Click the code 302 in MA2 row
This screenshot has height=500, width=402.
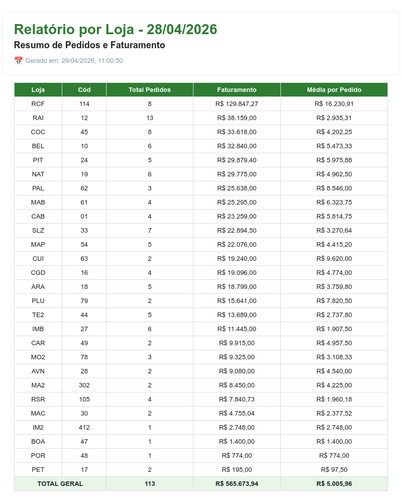pyautogui.click(x=84, y=385)
